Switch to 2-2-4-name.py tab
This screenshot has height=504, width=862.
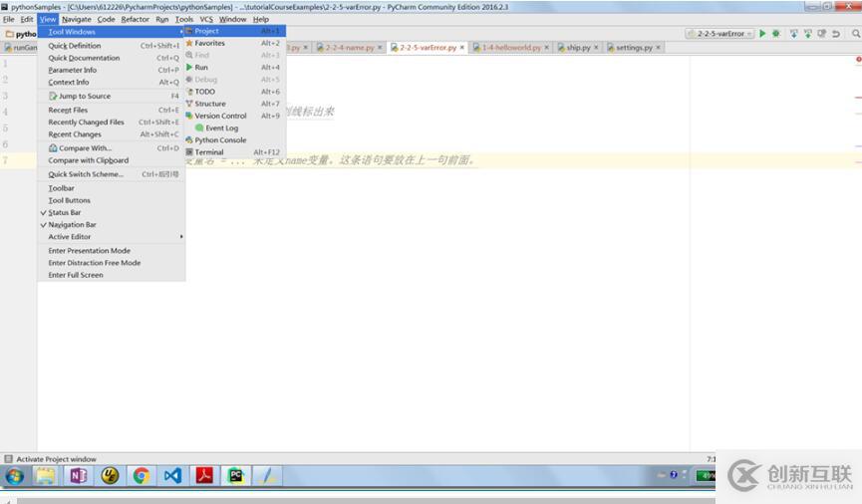tap(349, 47)
